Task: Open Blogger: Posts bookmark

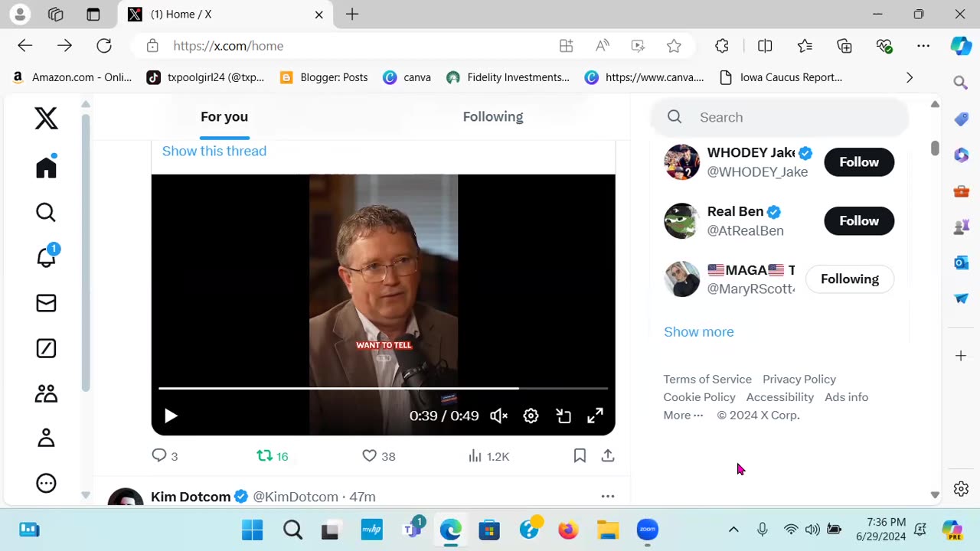Action: pyautogui.click(x=324, y=77)
